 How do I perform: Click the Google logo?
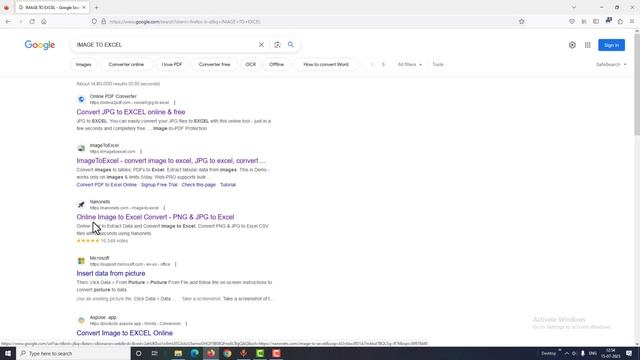point(40,45)
